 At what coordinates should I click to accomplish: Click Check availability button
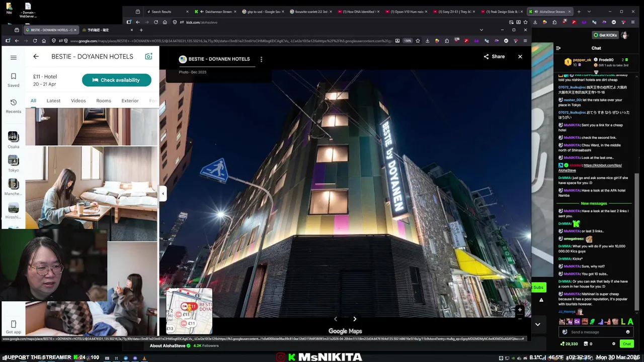(117, 80)
